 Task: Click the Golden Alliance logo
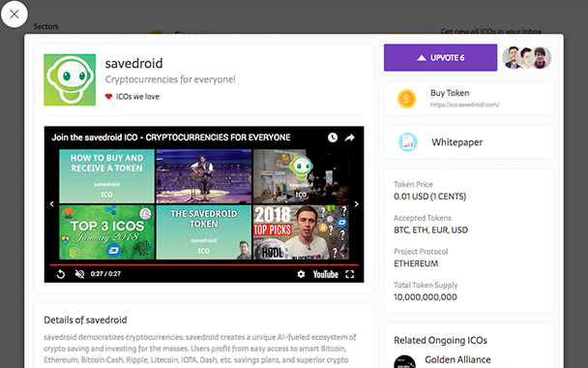coord(404,361)
